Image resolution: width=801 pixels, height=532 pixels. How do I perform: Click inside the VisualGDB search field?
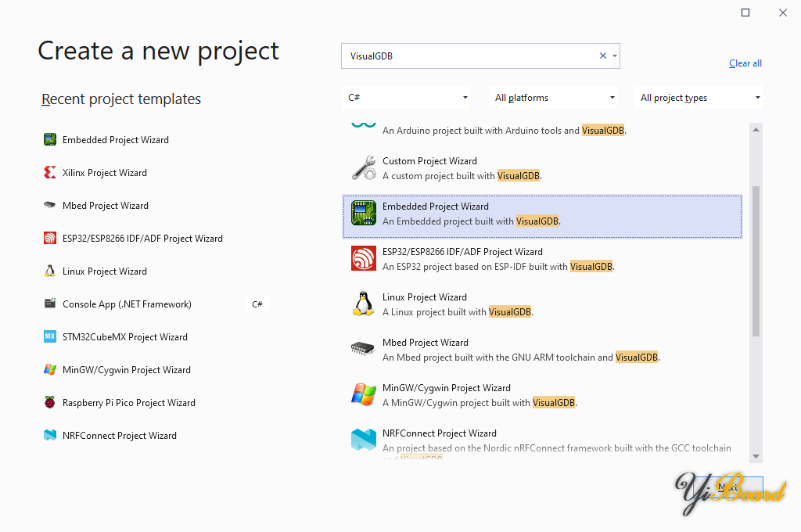[469, 56]
